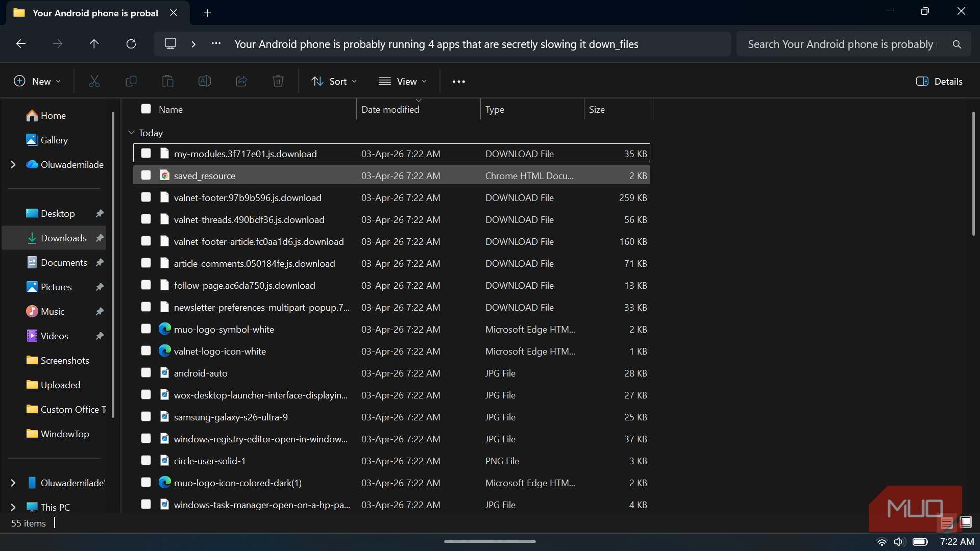Click the Cut scissors icon

click(x=94, y=81)
